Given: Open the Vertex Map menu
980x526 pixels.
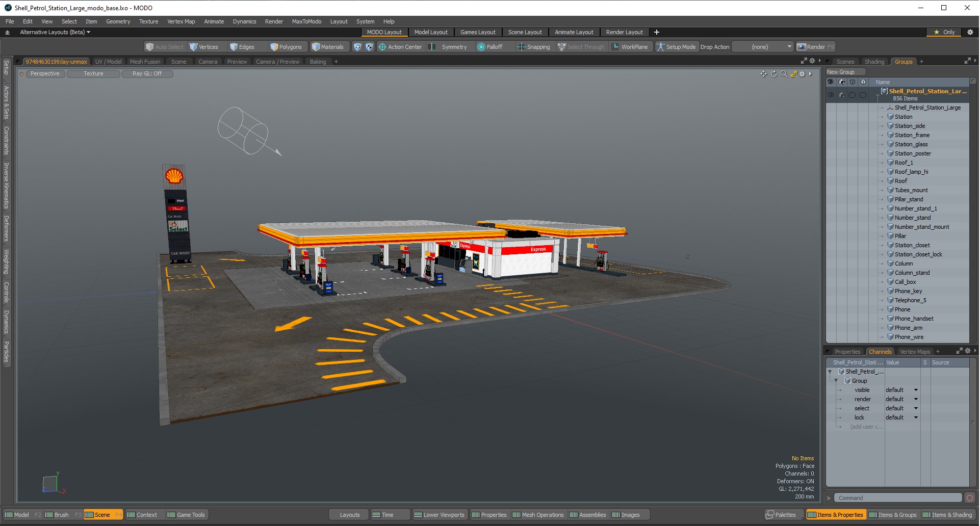Looking at the screenshot, I should (x=181, y=21).
